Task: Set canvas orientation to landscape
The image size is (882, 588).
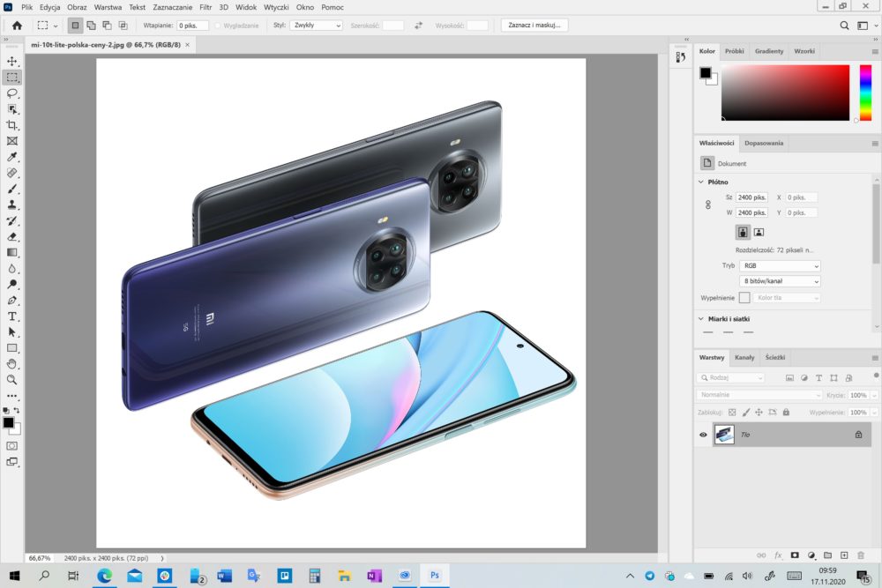Action: tap(759, 232)
